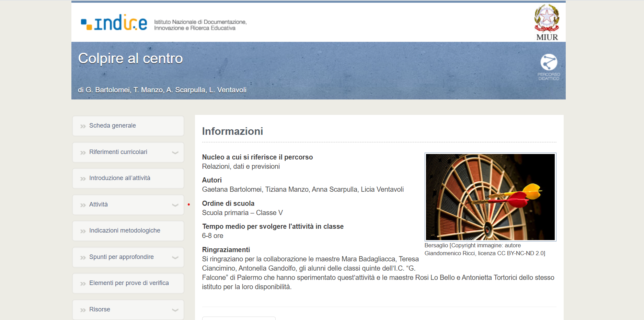Click the Colpire al centro title

(130, 58)
